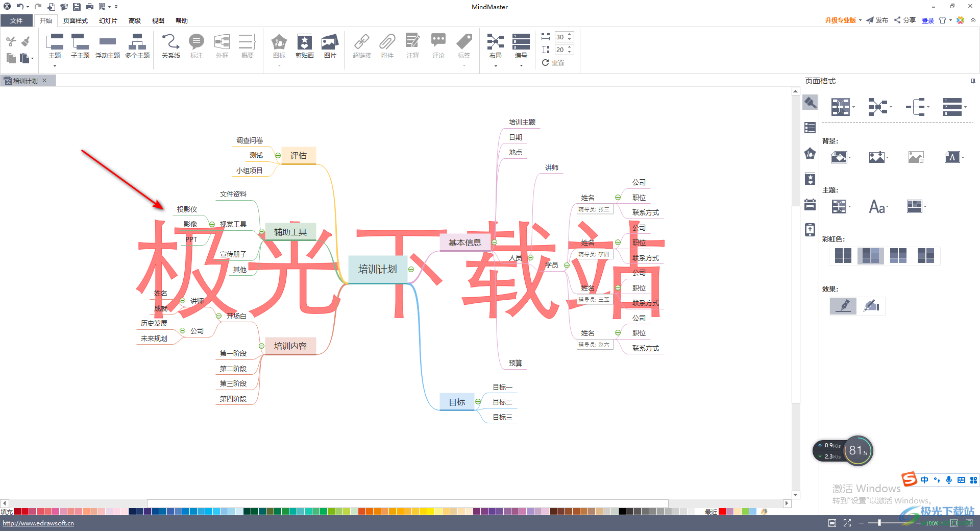Switch to the 幻灯片 tab
The height and width of the screenshot is (531, 980).
coord(108,20)
